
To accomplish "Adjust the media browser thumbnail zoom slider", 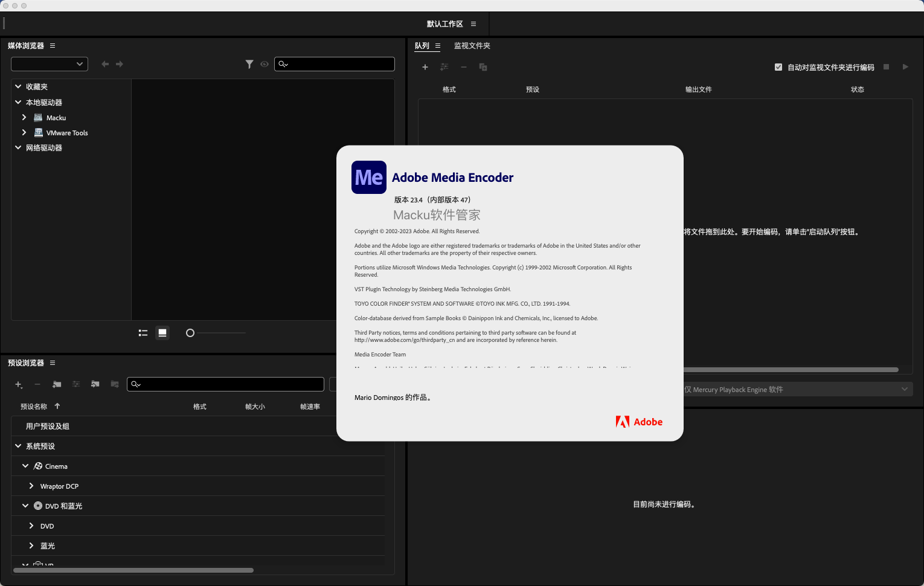I will tap(190, 333).
